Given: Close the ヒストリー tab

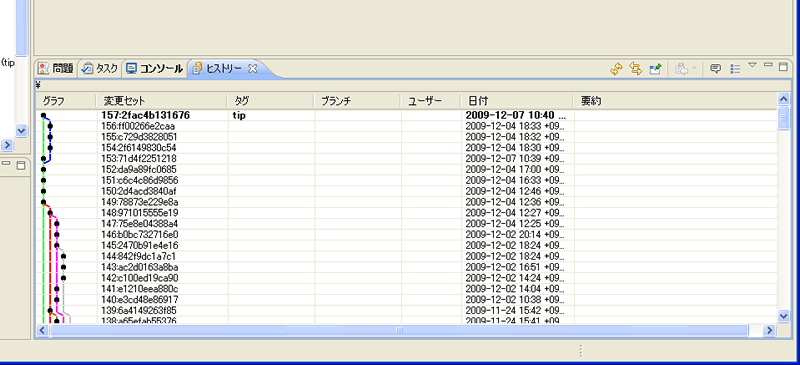Looking at the screenshot, I should [x=252, y=68].
